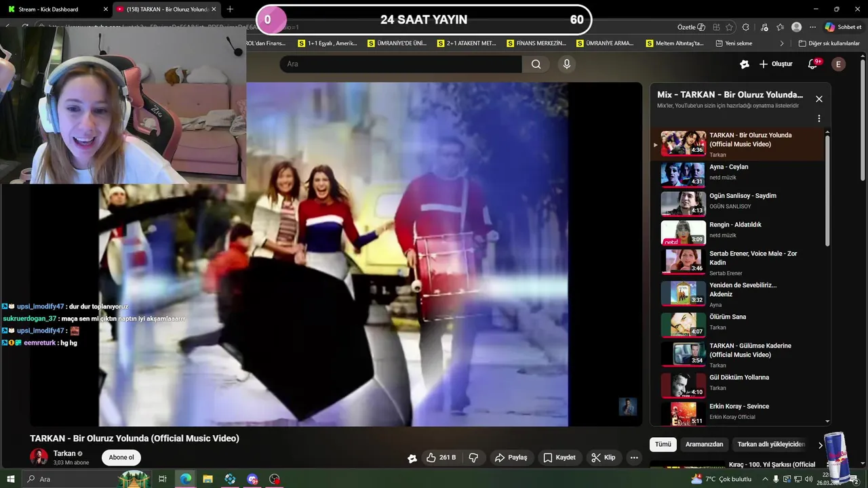Expand hidden bookmarks chevron
This screenshot has height=488, width=868.
point(782,43)
